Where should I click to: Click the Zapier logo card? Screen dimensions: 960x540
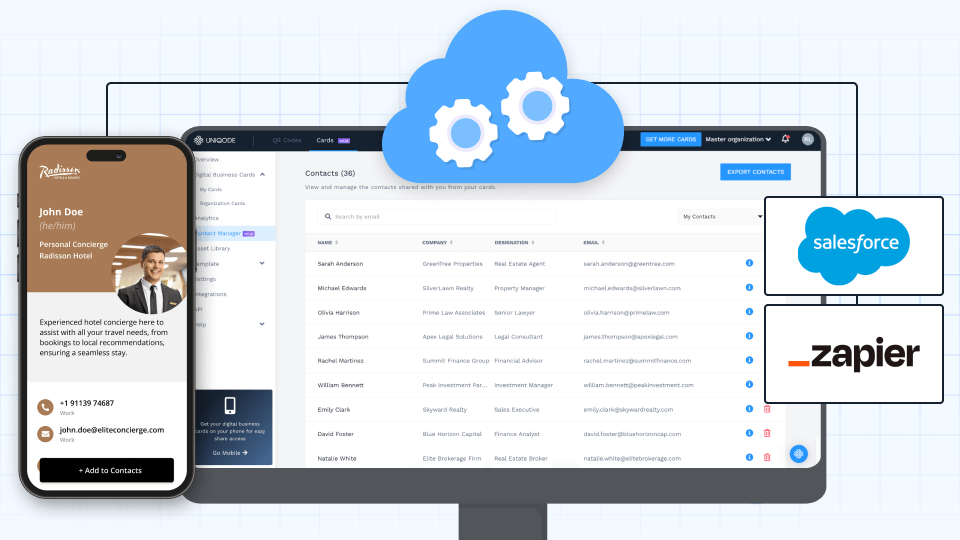pyautogui.click(x=853, y=354)
